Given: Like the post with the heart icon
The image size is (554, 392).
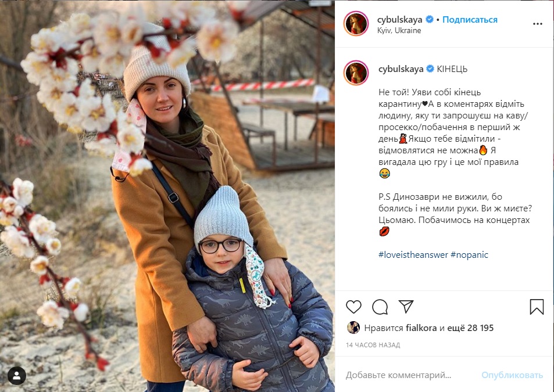Looking at the screenshot, I should point(353,307).
